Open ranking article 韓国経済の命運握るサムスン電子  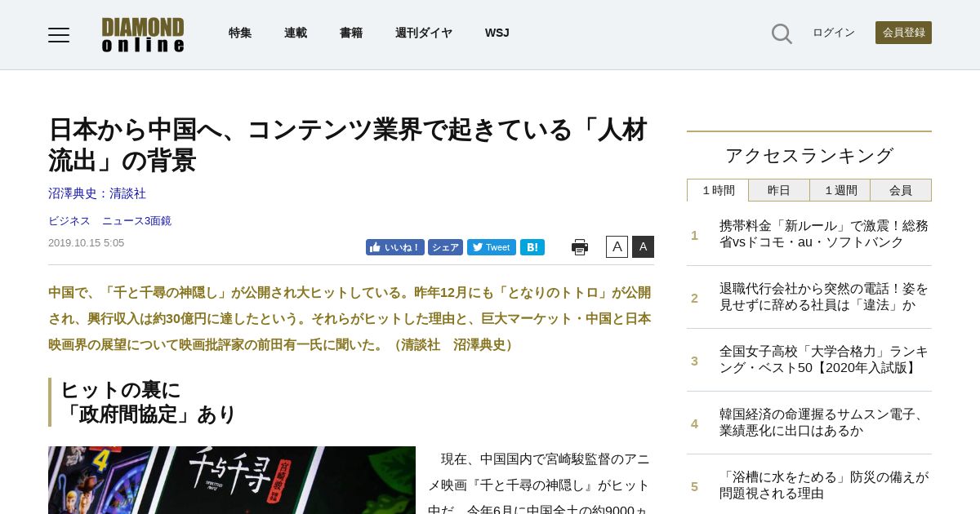click(824, 423)
